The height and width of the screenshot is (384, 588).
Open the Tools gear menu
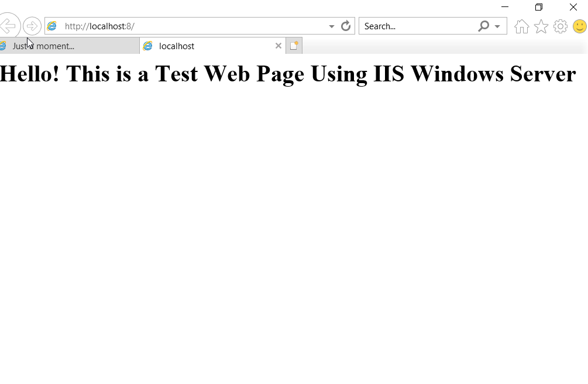[561, 26]
